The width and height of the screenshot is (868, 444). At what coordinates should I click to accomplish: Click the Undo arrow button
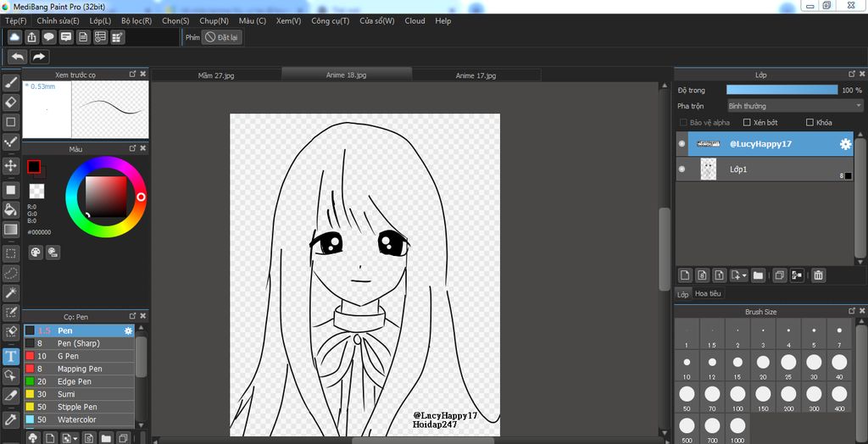tap(18, 57)
